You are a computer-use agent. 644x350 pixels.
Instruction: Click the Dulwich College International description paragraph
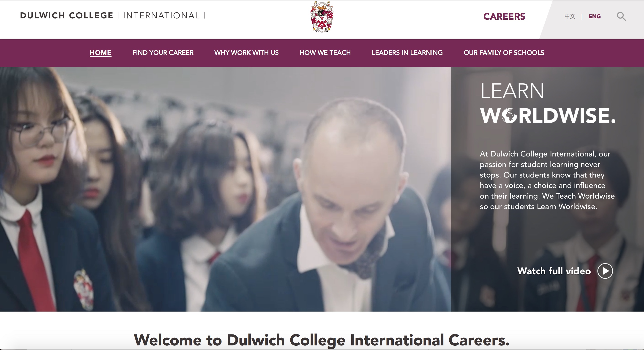pos(547,180)
